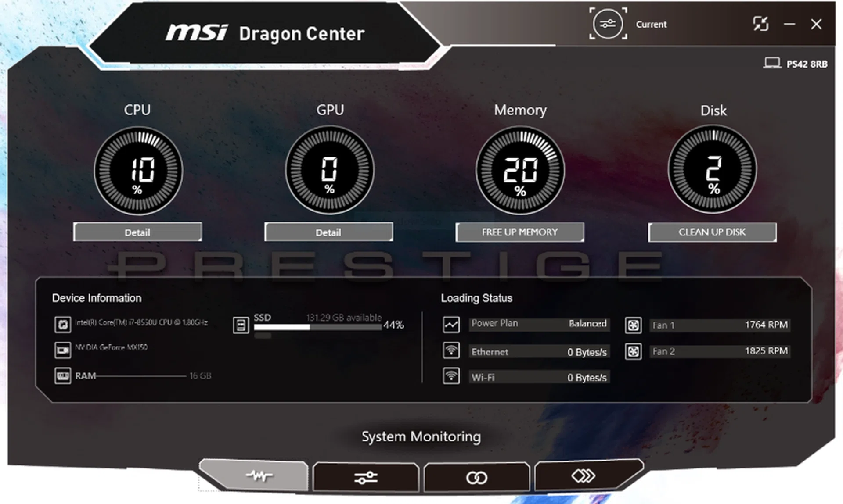
Task: Click the resize window icon near minimize
Action: click(761, 24)
